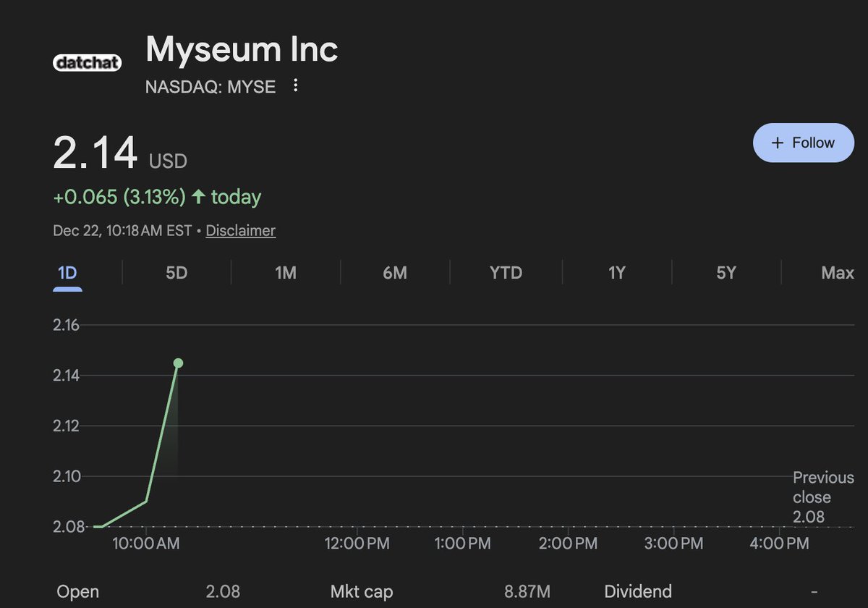Select the 1D chart range tab
The width and height of the screenshot is (868, 608).
coord(67,273)
